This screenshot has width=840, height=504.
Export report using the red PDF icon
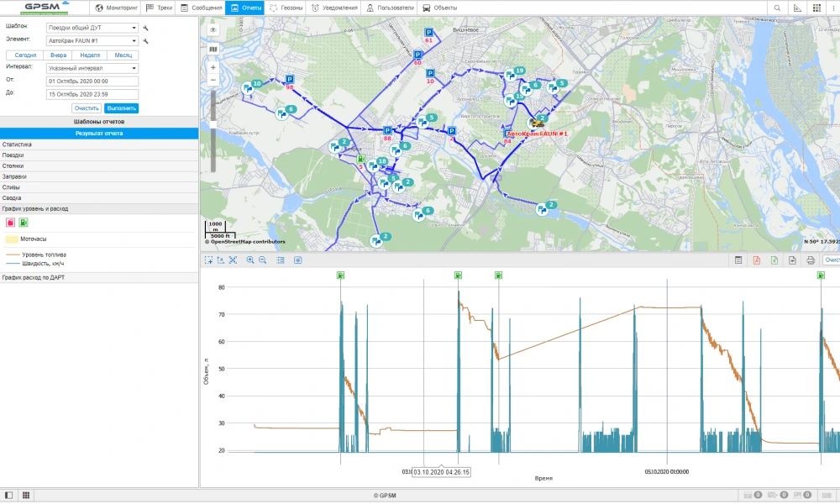pyautogui.click(x=756, y=260)
